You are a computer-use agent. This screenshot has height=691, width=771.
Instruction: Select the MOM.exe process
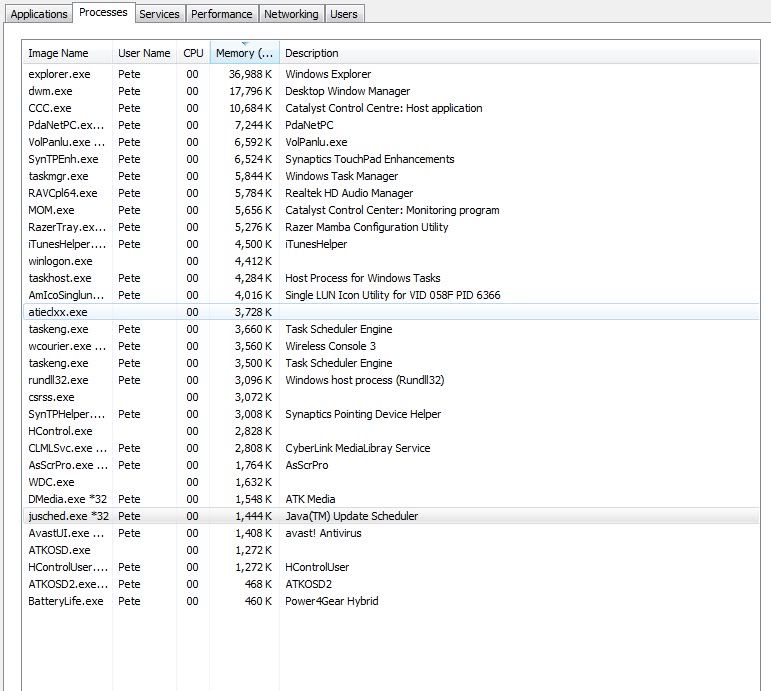[x=391, y=210]
